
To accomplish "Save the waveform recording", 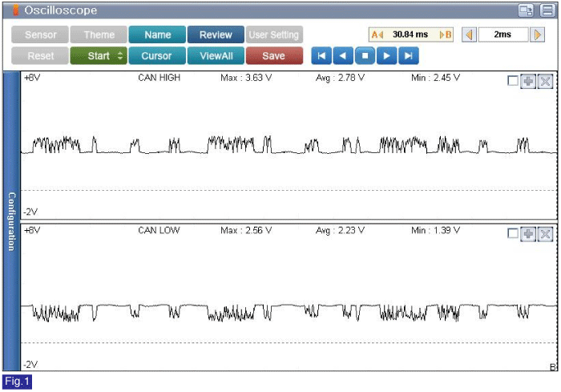I will [274, 56].
